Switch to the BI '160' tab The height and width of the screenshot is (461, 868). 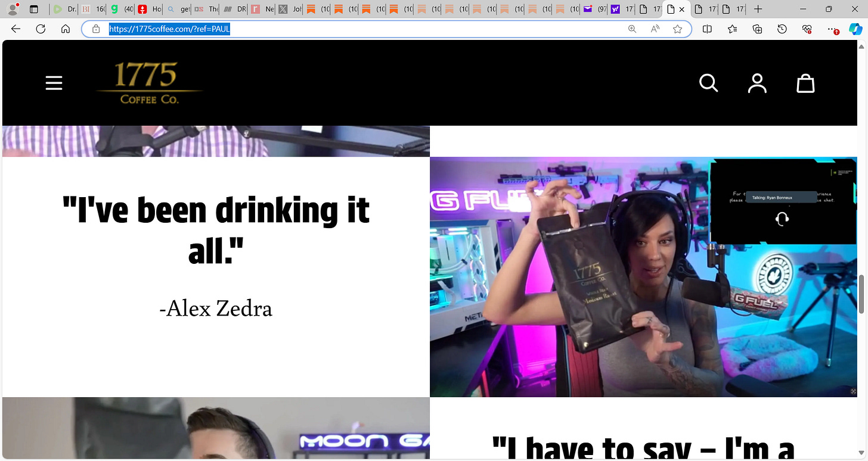coord(92,10)
